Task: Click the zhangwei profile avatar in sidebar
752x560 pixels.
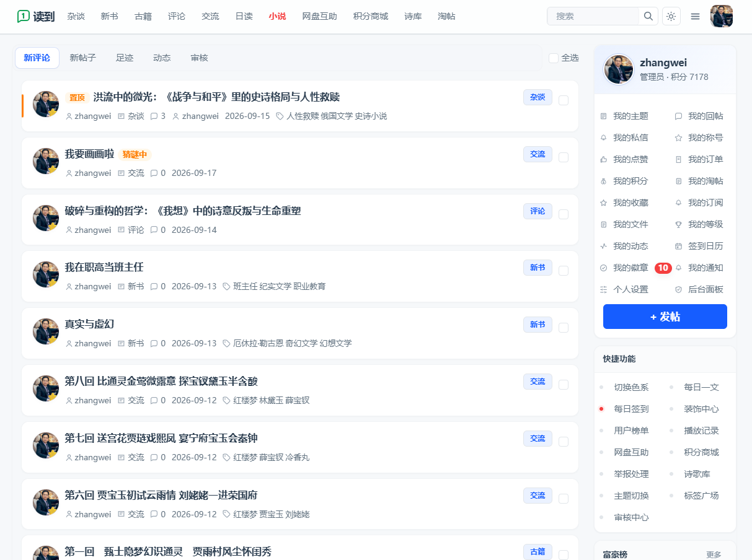Action: click(x=619, y=69)
